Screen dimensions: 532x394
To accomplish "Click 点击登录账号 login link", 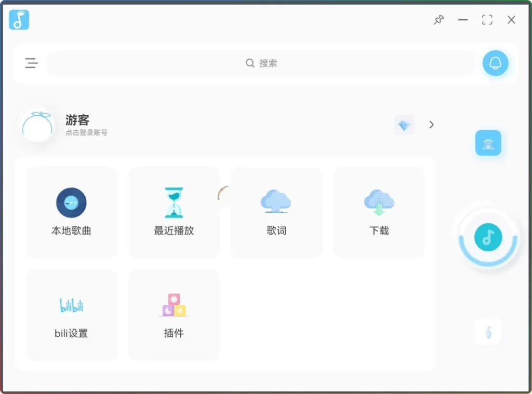I will pos(86,133).
